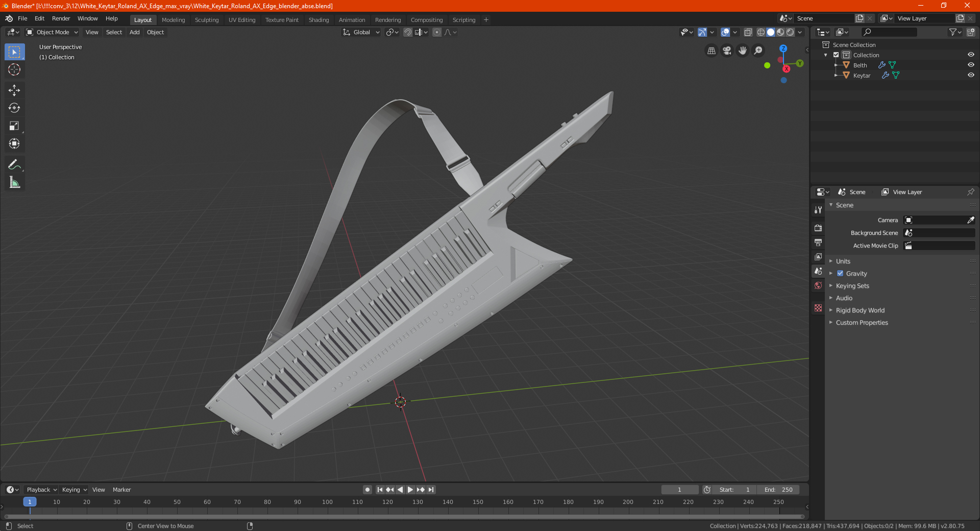The height and width of the screenshot is (531, 980).
Task: Switch to the Shading workspace tab
Action: coord(318,20)
